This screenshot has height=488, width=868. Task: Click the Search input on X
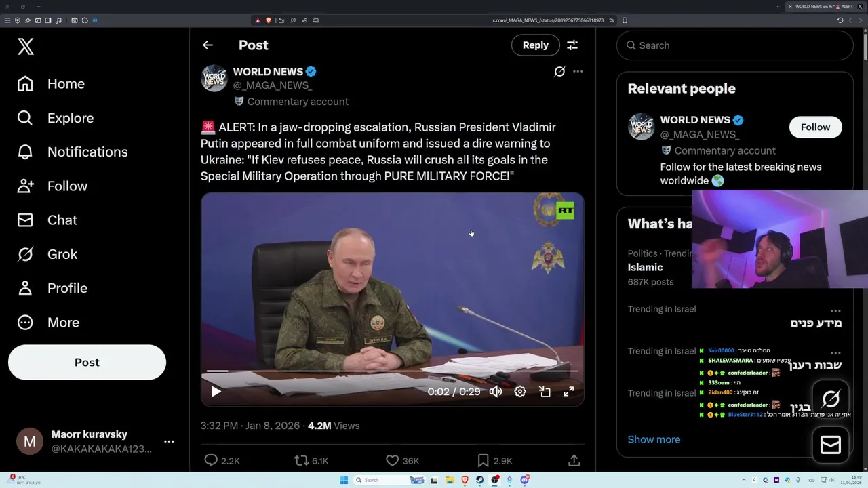click(x=734, y=45)
